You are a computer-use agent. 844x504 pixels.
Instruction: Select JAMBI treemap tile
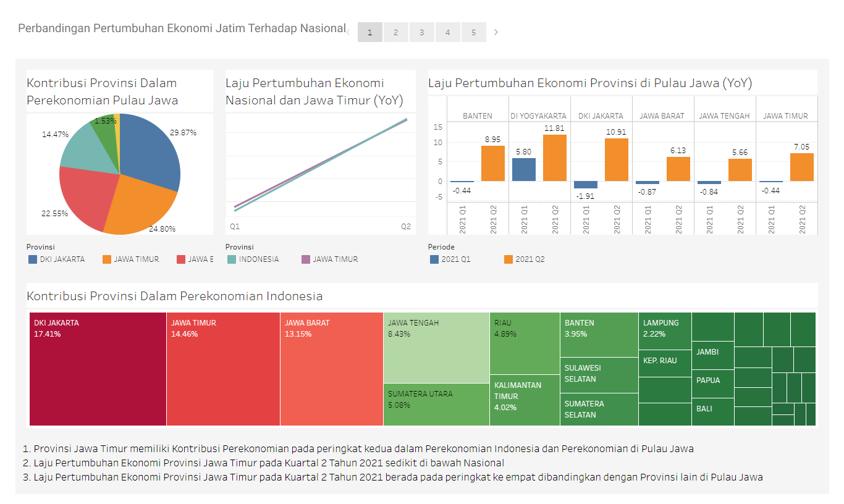coord(713,355)
